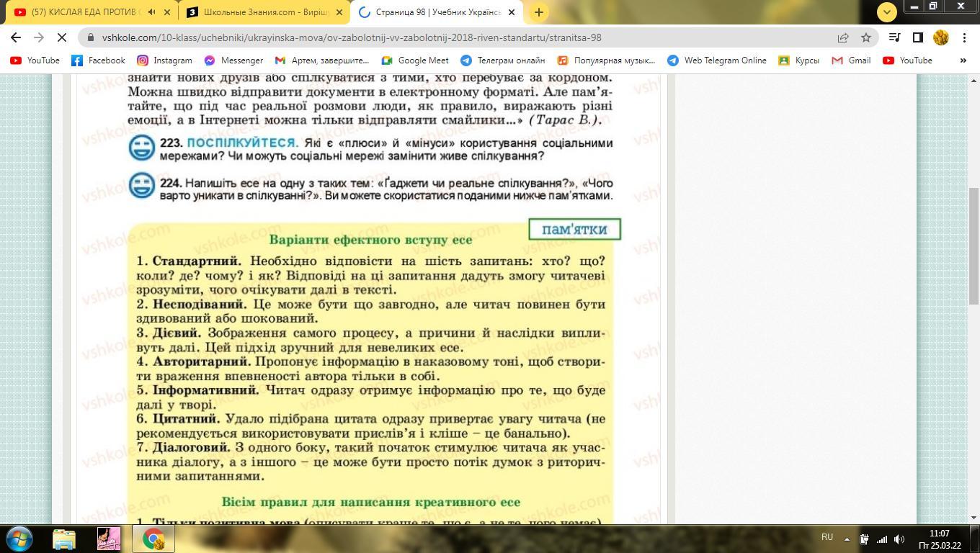980x553 pixels.
Task: Expand hidden bookmarks overflow chevron
Action: point(963,60)
